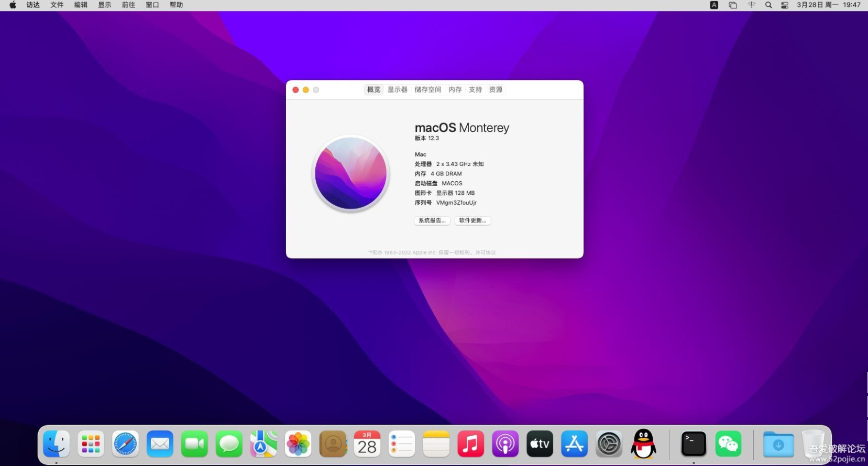Viewport: 868px width, 466px height.
Task: Open the input source menu
Action: click(714, 5)
